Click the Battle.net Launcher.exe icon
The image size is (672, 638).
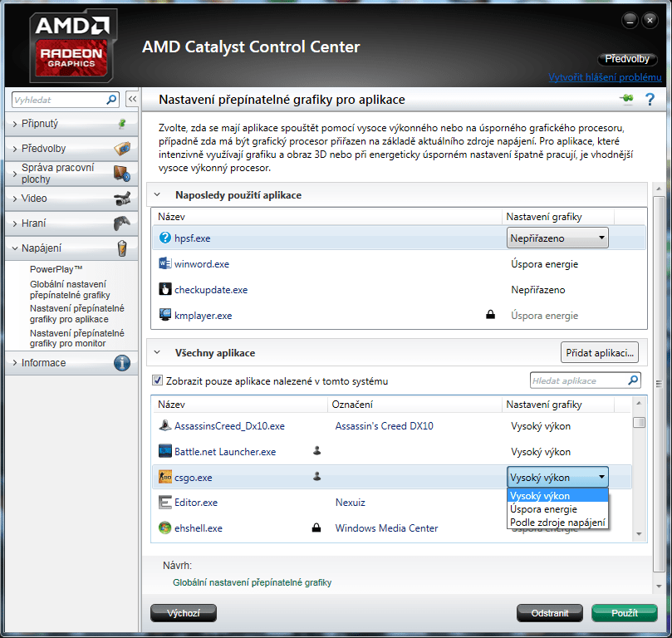click(x=165, y=451)
